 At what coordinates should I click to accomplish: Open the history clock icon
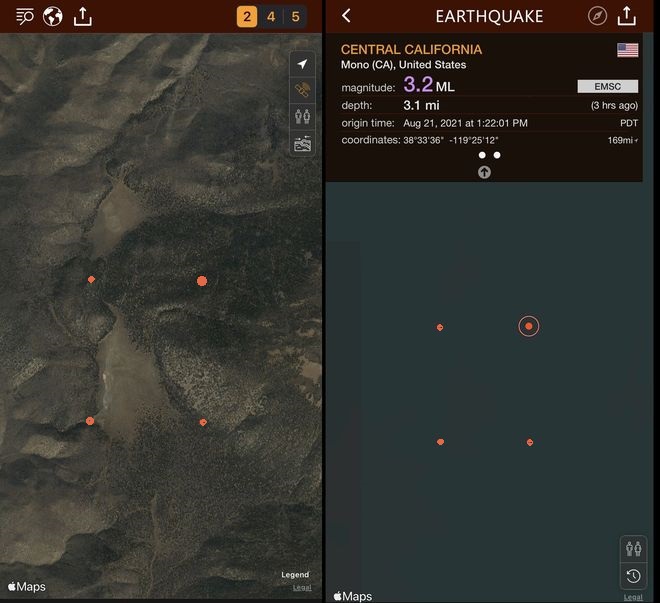(633, 576)
